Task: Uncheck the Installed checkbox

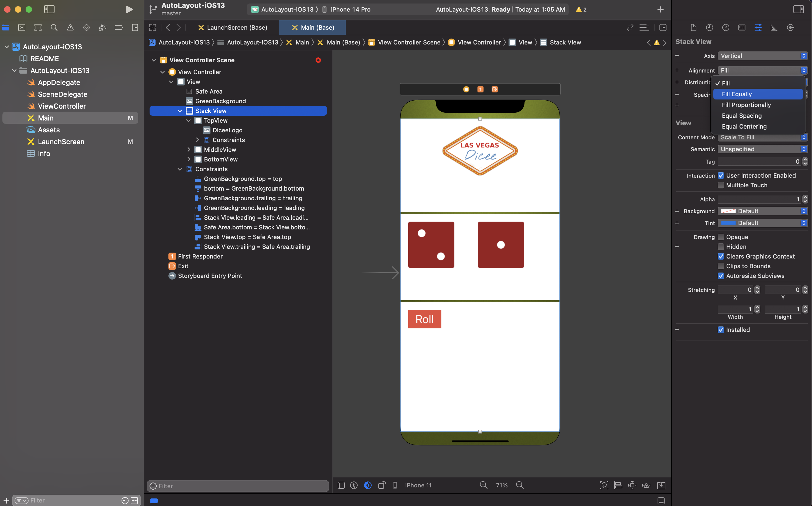Action: 721,330
